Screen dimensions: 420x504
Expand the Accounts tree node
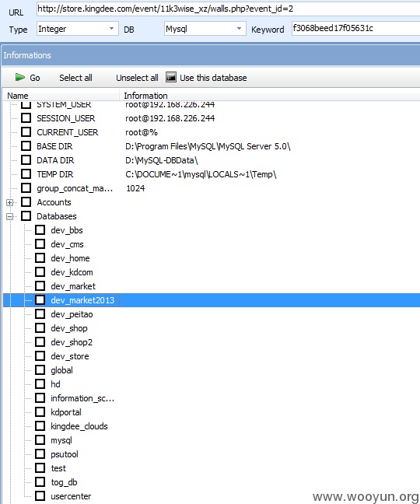[9, 202]
